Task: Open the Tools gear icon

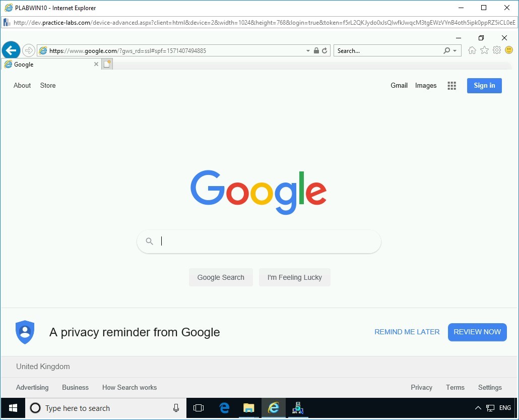Action: point(496,50)
